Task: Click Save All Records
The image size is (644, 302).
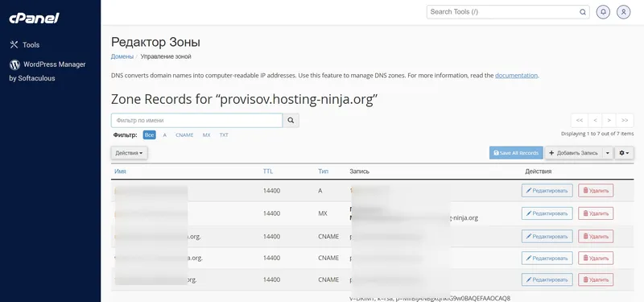Action: [x=516, y=153]
